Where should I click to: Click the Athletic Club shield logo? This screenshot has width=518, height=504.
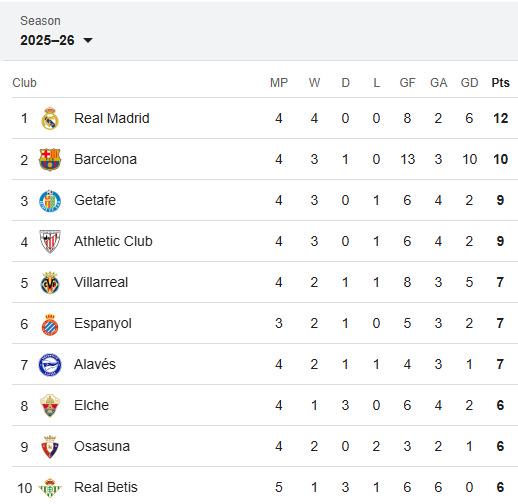(x=50, y=242)
